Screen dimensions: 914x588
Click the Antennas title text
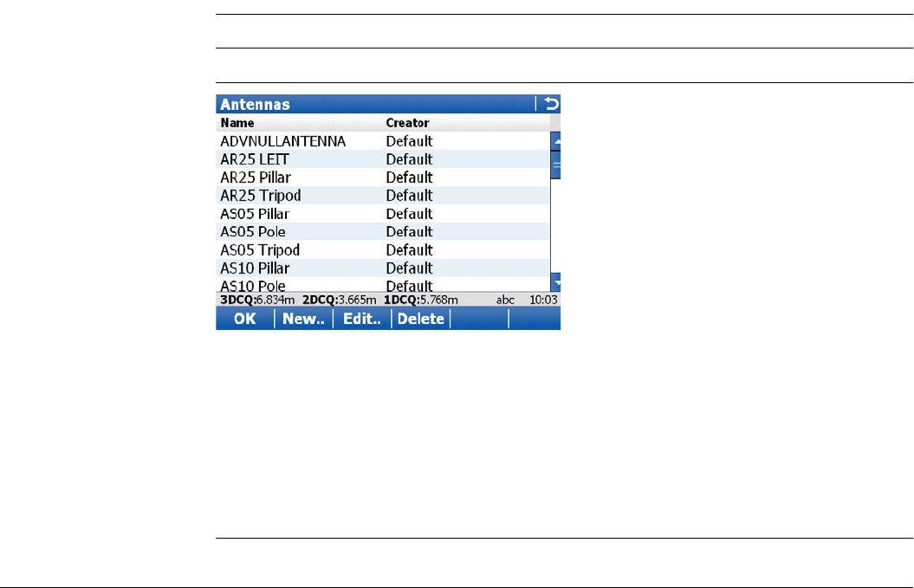[255, 104]
